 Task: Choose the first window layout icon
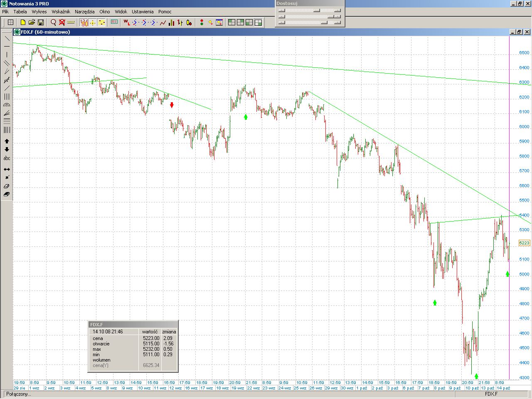point(232,22)
